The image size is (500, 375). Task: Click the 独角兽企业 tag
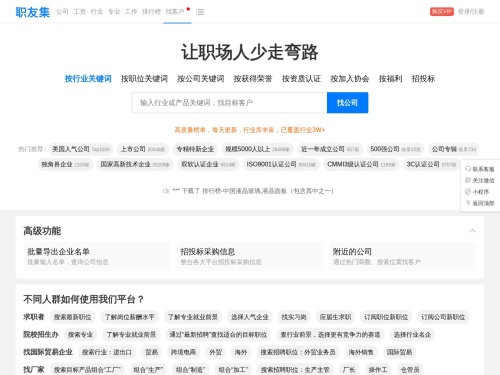tap(65, 164)
